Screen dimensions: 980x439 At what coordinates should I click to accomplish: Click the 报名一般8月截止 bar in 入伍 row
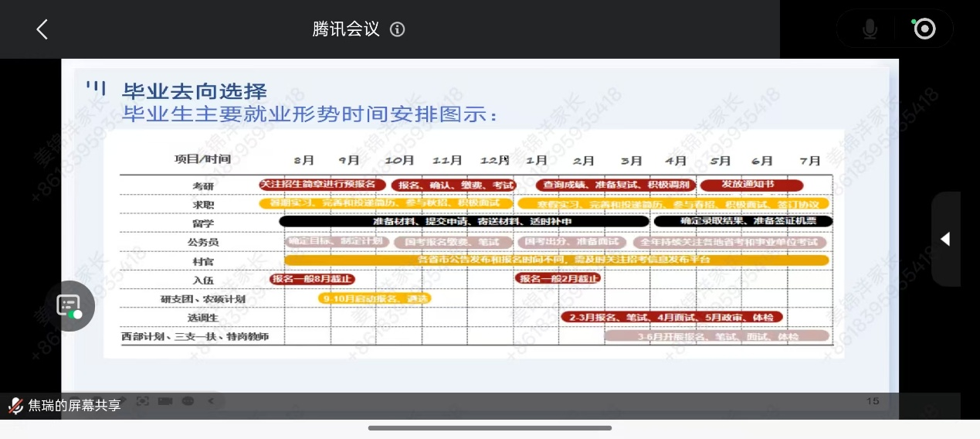click(x=312, y=278)
